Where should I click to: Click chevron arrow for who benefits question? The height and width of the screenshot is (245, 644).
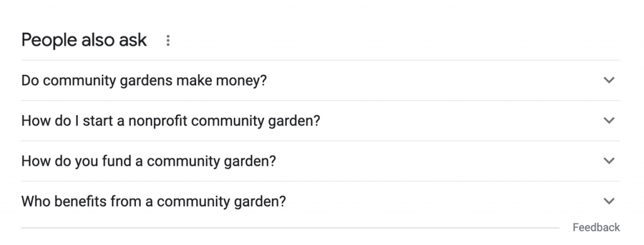pos(609,200)
